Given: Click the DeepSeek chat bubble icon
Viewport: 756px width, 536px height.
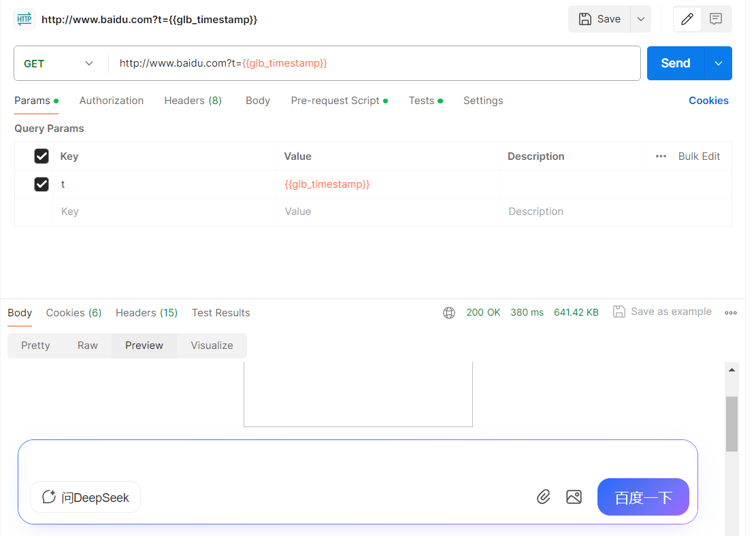Looking at the screenshot, I should (x=49, y=497).
